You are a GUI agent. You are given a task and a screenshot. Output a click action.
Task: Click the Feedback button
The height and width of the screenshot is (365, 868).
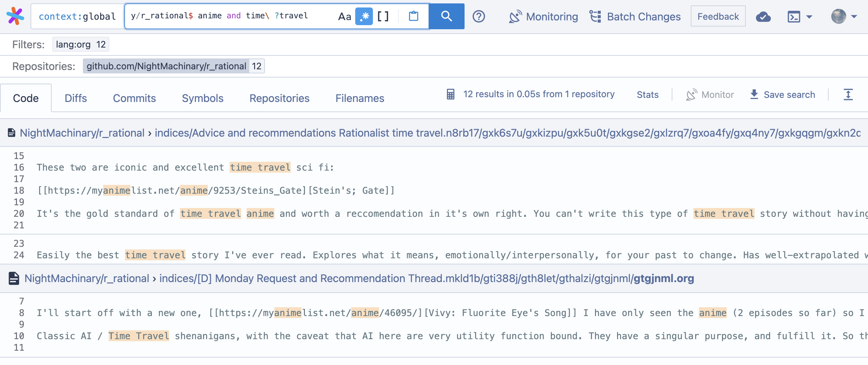coord(718,16)
